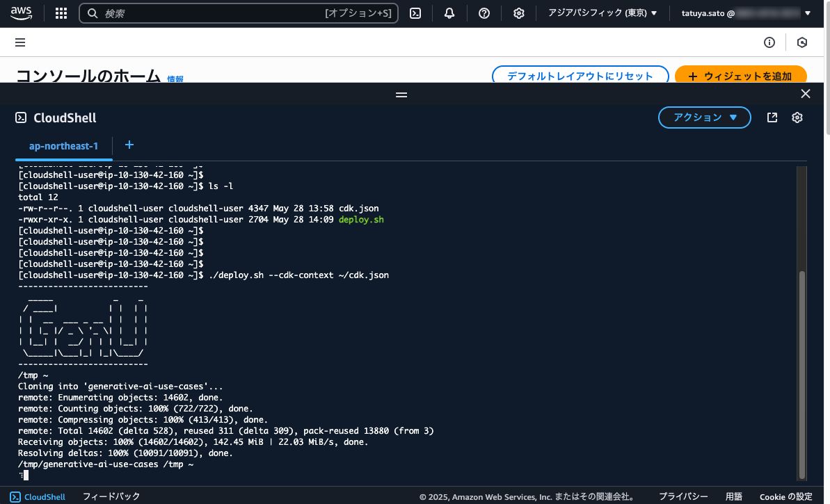Click the ./deploy.sh --cdk-context command line
Image resolution: width=830 pixels, height=504 pixels.
coord(203,275)
